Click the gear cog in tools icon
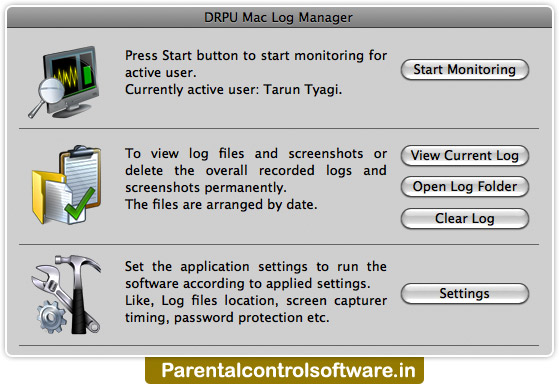Image resolution: width=559 pixels, height=384 pixels. pos(52,317)
